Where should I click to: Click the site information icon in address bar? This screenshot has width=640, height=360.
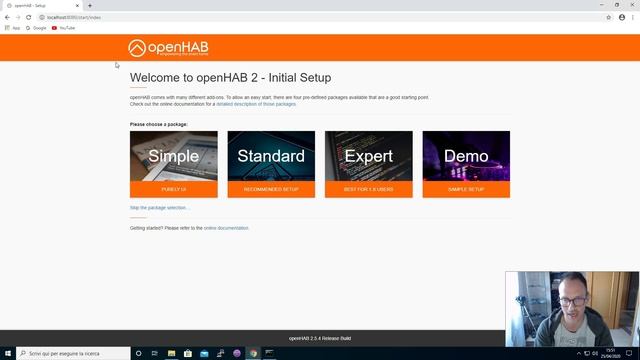42,18
